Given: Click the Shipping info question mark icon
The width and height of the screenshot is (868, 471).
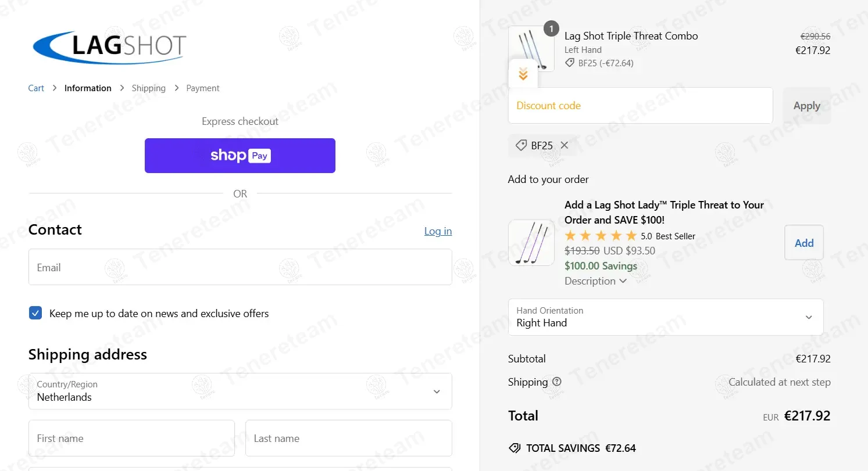Looking at the screenshot, I should pos(557,382).
